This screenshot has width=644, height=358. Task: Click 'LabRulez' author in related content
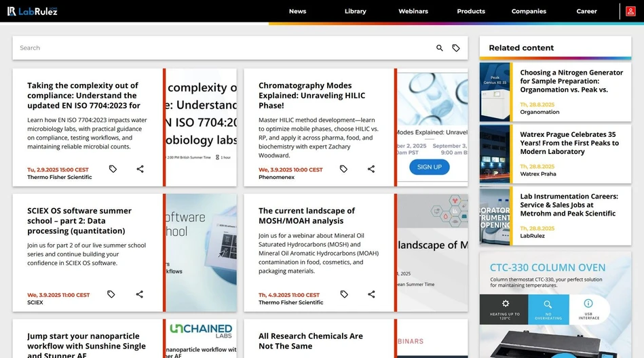(x=532, y=236)
